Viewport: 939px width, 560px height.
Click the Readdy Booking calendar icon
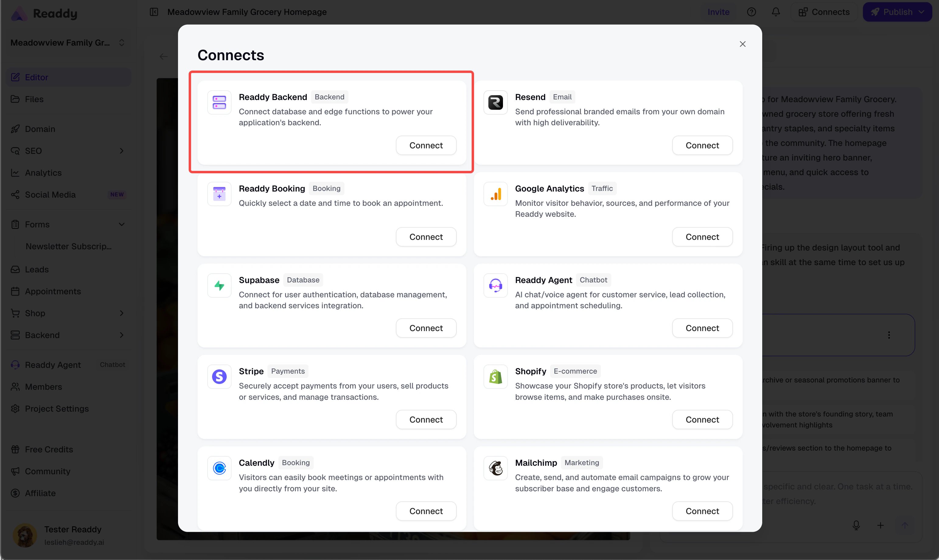pyautogui.click(x=219, y=194)
